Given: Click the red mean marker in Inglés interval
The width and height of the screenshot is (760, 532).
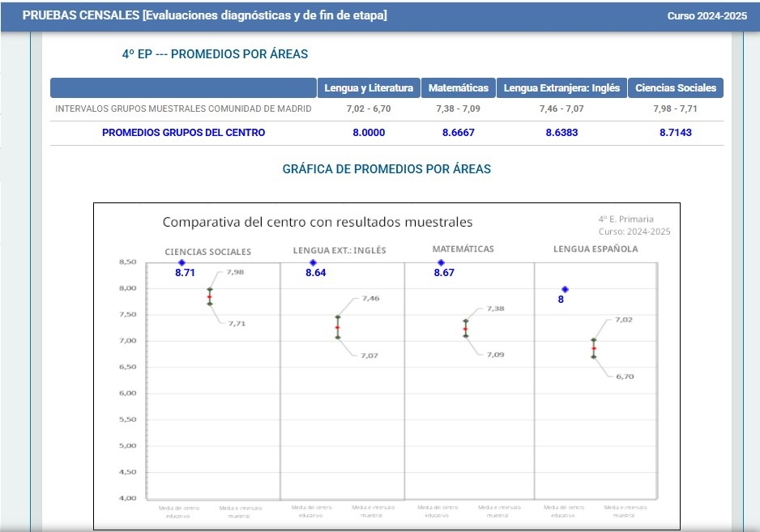Looking at the screenshot, I should pos(338,327).
